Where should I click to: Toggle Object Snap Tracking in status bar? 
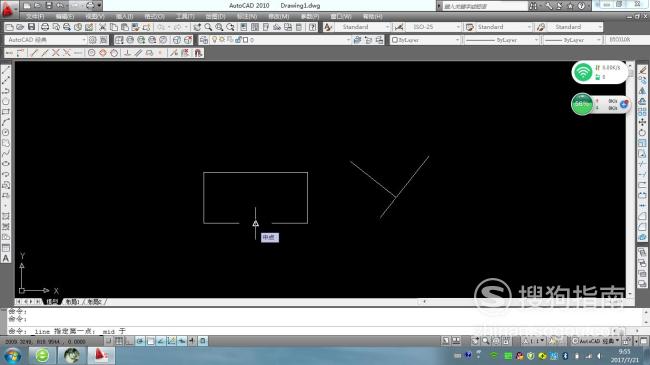(161, 341)
